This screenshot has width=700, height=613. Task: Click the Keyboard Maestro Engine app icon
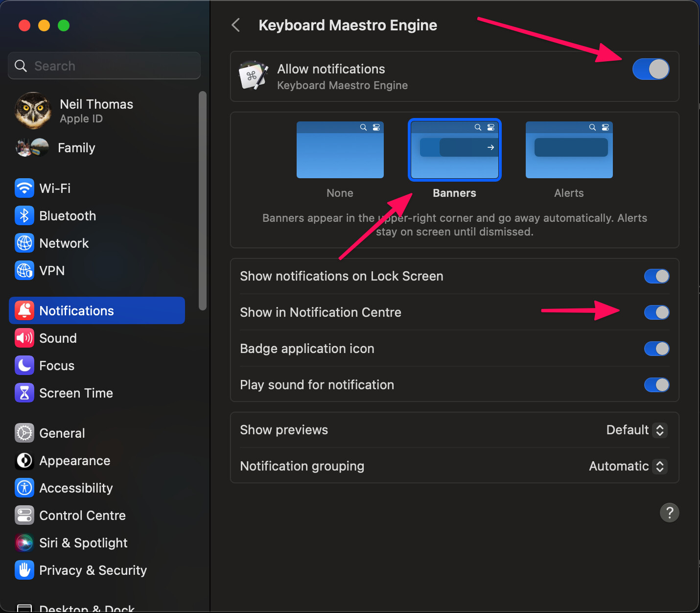253,76
